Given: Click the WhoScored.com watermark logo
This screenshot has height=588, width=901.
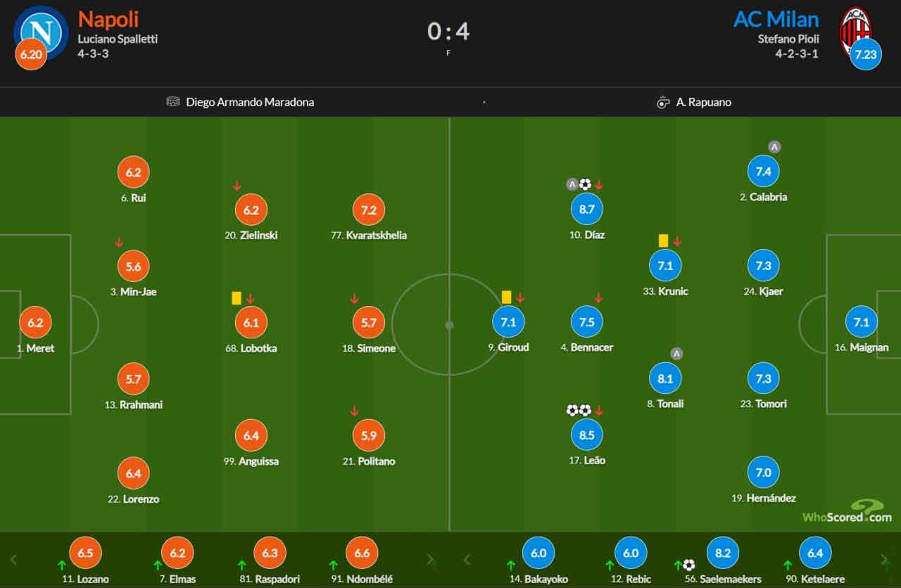Looking at the screenshot, I should (x=848, y=511).
